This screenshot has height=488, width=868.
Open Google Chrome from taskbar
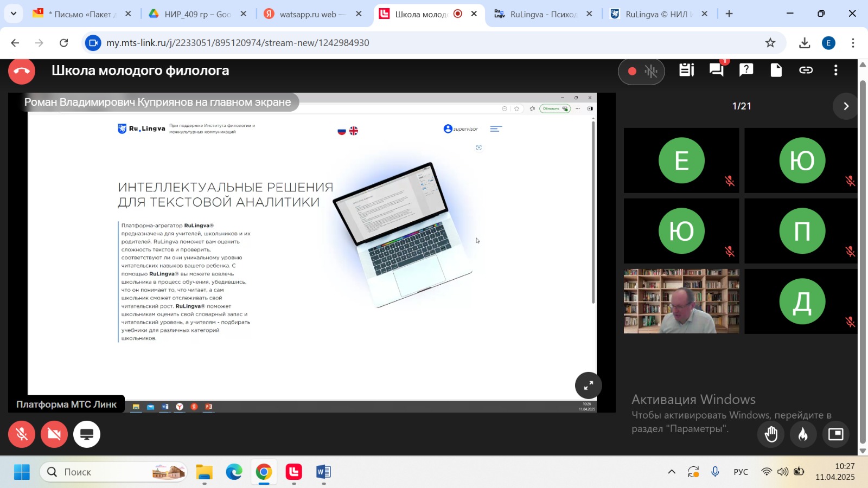(x=264, y=472)
